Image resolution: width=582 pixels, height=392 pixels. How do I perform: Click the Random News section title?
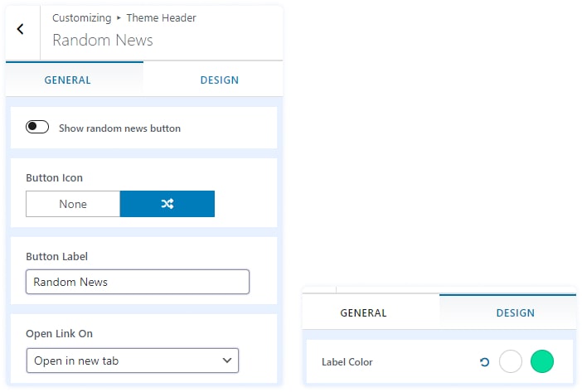(102, 40)
